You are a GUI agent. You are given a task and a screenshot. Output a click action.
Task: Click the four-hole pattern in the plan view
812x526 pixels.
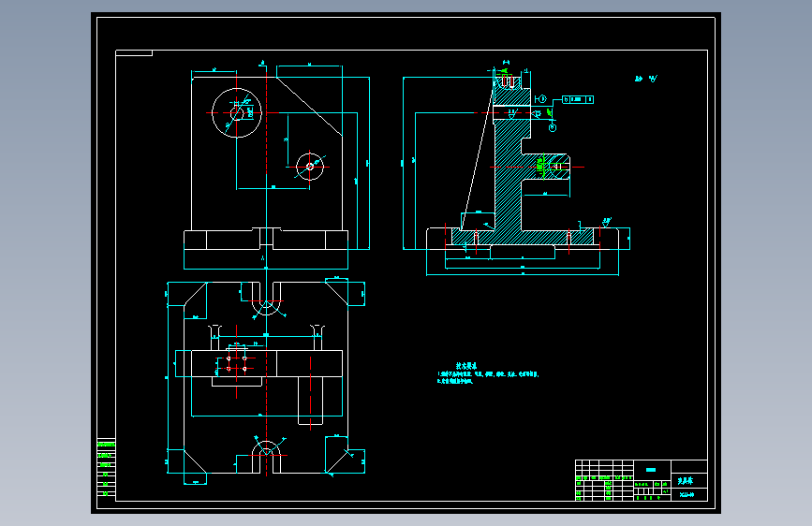click(237, 363)
